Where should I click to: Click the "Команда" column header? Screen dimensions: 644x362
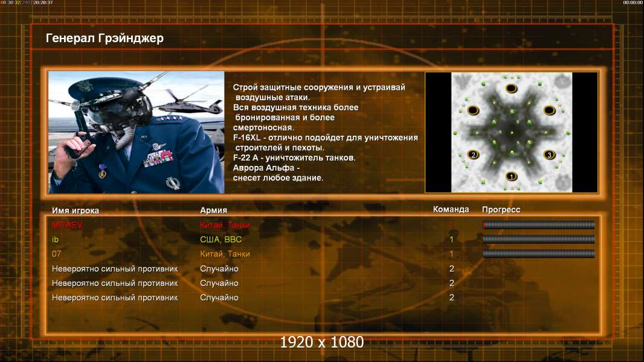[x=451, y=209]
